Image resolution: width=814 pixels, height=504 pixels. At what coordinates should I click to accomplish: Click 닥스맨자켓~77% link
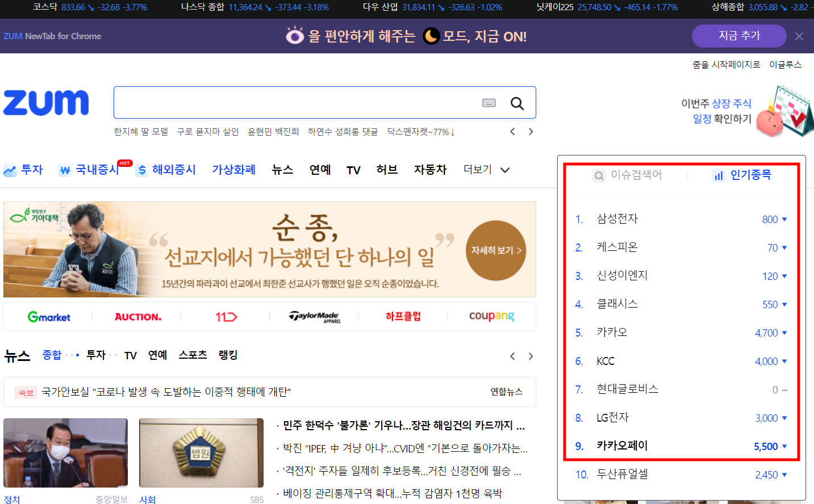coord(421,132)
